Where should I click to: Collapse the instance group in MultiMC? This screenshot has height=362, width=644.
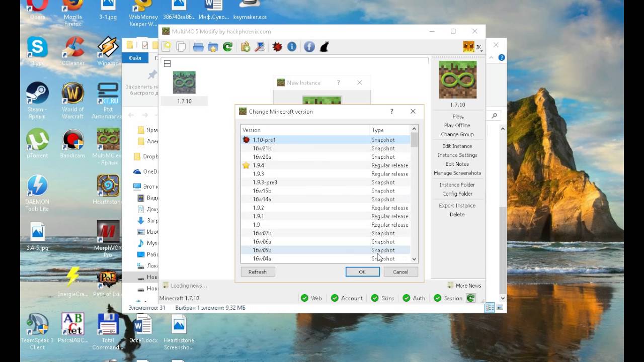click(x=168, y=63)
